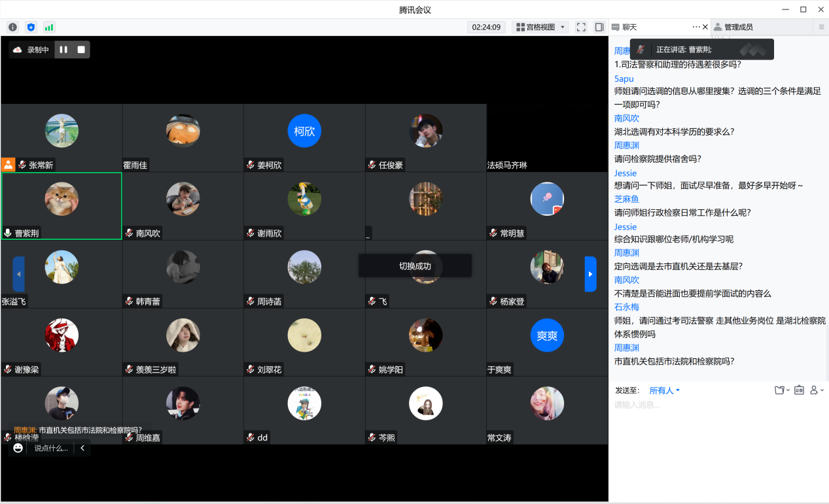Enter fullscreen mode with the brackets icon

point(581,27)
